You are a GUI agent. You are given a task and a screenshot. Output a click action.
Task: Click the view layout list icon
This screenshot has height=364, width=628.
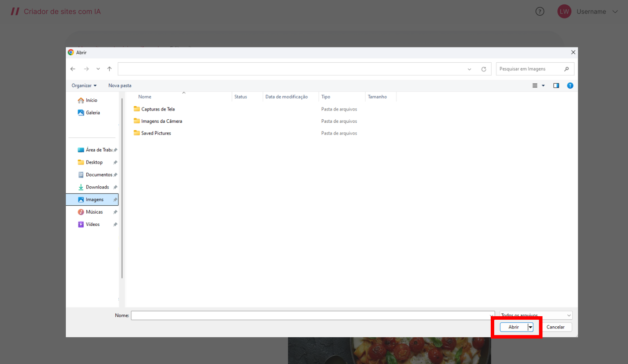(x=535, y=86)
